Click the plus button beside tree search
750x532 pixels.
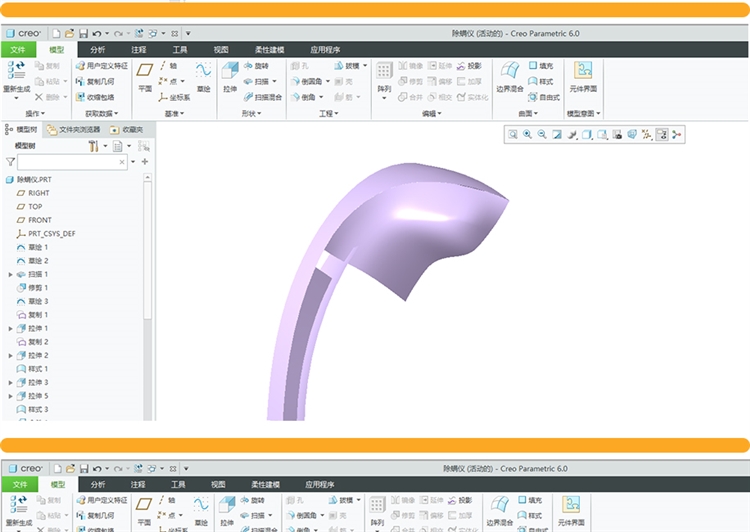144,162
